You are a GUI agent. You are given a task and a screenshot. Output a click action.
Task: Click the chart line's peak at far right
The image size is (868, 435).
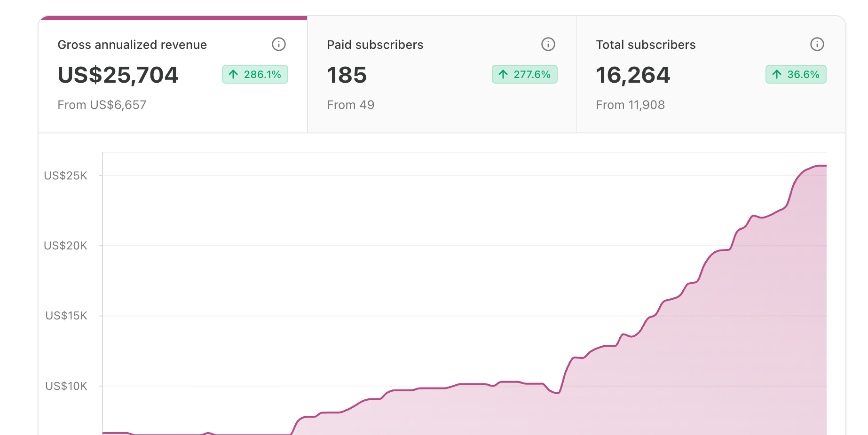(x=821, y=166)
